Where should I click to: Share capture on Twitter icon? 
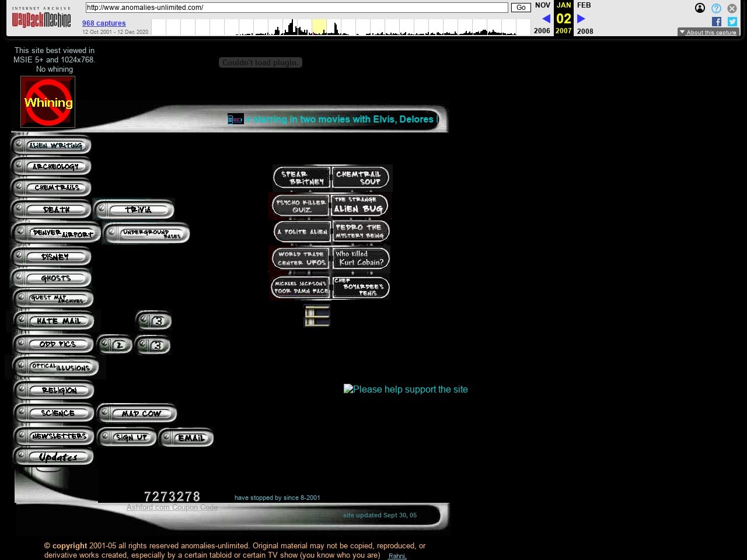732,22
